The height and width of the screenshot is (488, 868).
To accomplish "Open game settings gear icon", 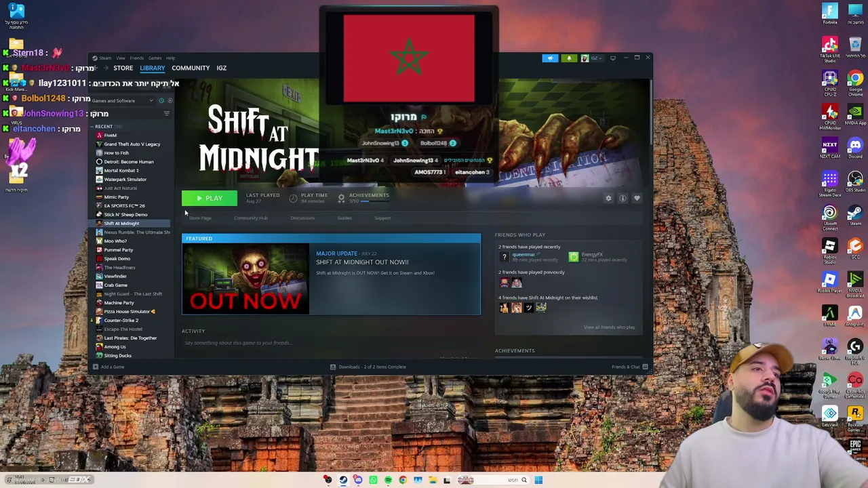I will coord(608,199).
